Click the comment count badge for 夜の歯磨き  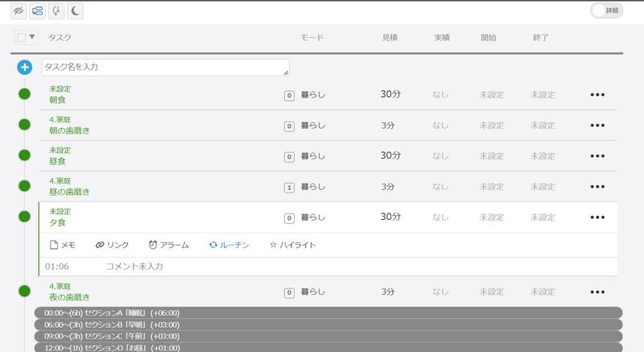click(289, 293)
